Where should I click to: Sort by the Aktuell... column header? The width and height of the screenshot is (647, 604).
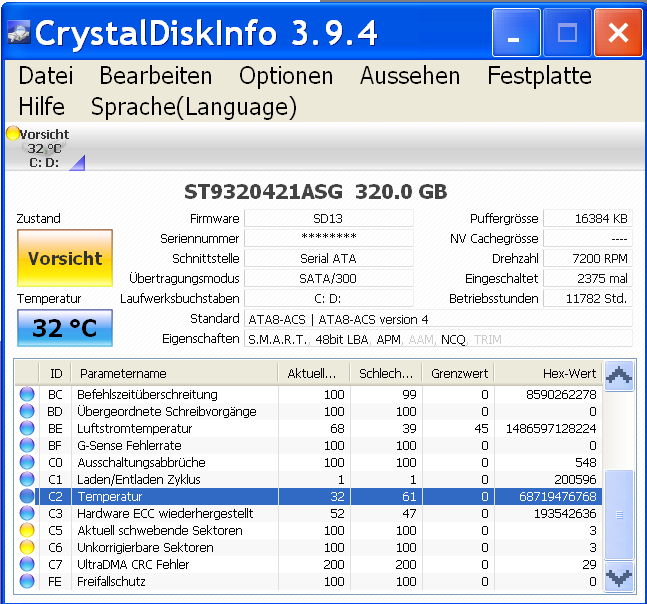(x=314, y=373)
